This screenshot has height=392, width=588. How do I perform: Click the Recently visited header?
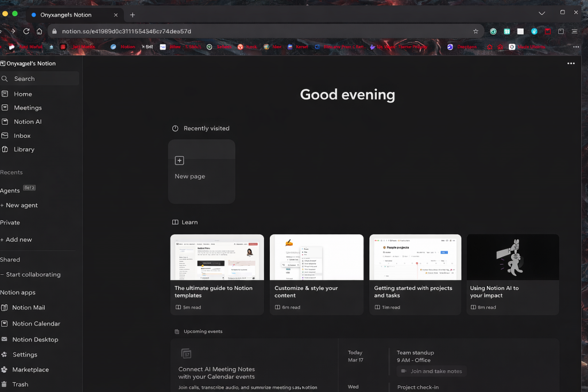pyautogui.click(x=206, y=128)
